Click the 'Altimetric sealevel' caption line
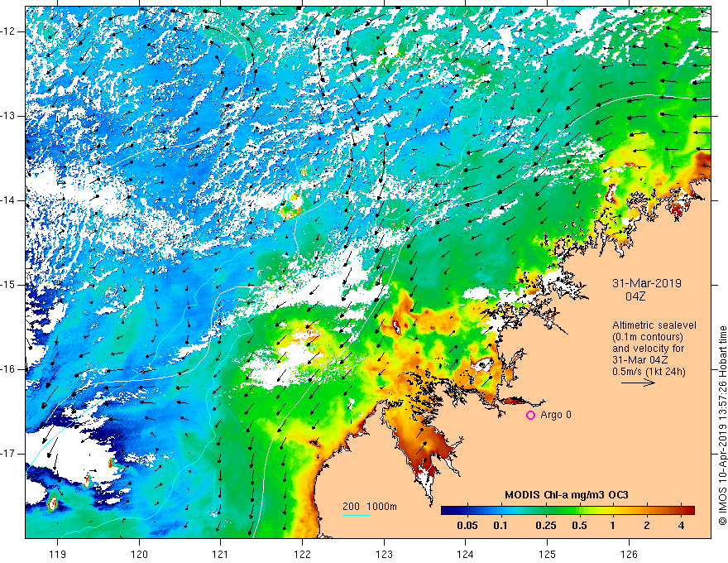728x563 pixels. (654, 325)
